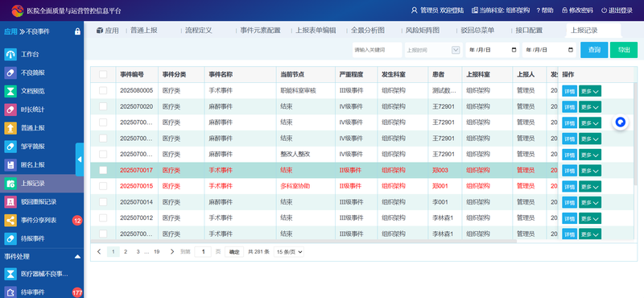Open 更多 menu for event 2025070014
The height and width of the screenshot is (298, 644).
click(x=590, y=202)
